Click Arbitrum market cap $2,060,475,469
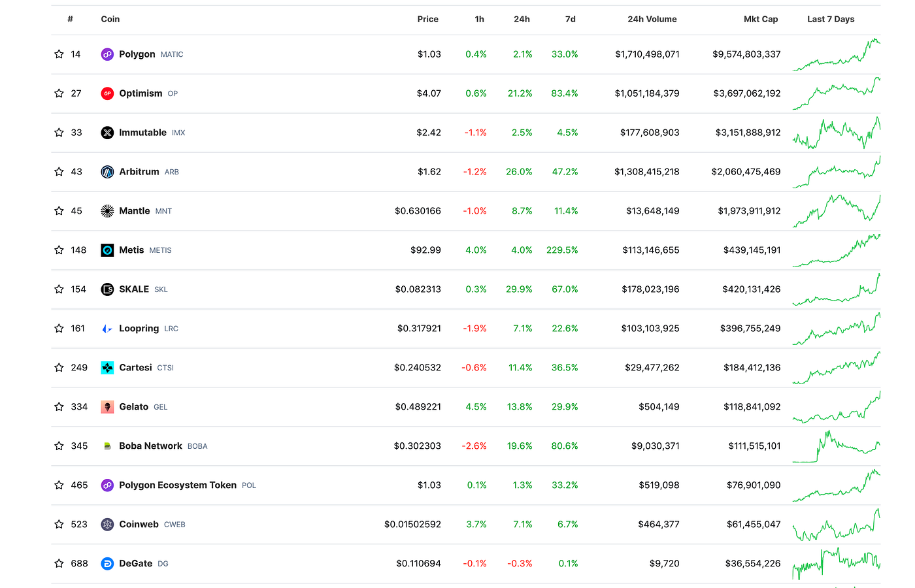Image resolution: width=915 pixels, height=588 pixels. coord(746,172)
